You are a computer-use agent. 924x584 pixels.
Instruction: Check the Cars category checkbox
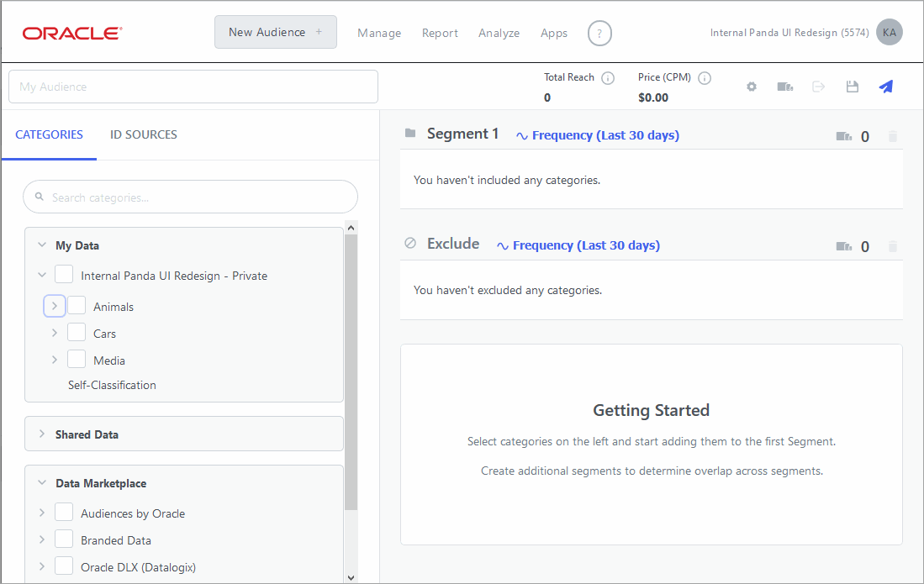pyautogui.click(x=77, y=332)
